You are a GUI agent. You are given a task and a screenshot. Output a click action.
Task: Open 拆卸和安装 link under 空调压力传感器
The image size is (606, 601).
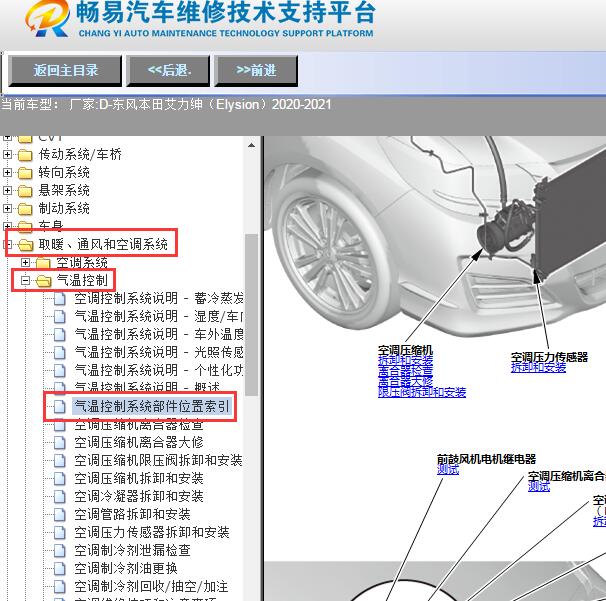click(x=538, y=368)
